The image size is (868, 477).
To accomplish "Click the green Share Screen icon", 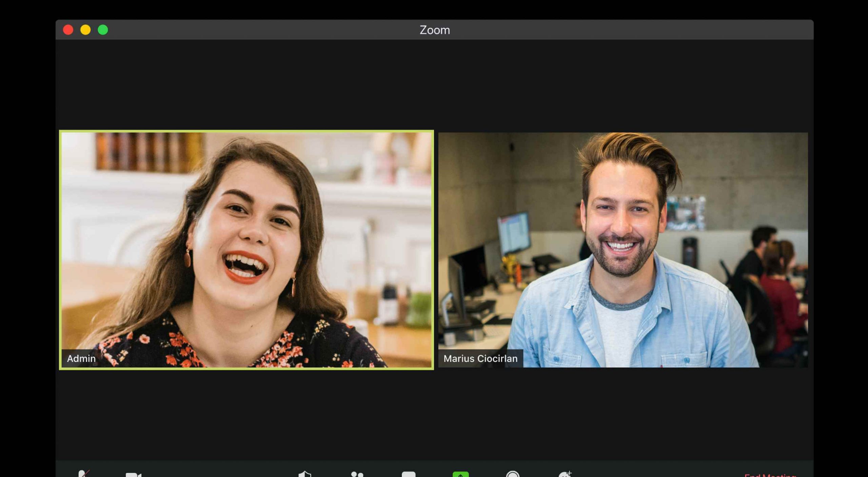I will tap(460, 474).
